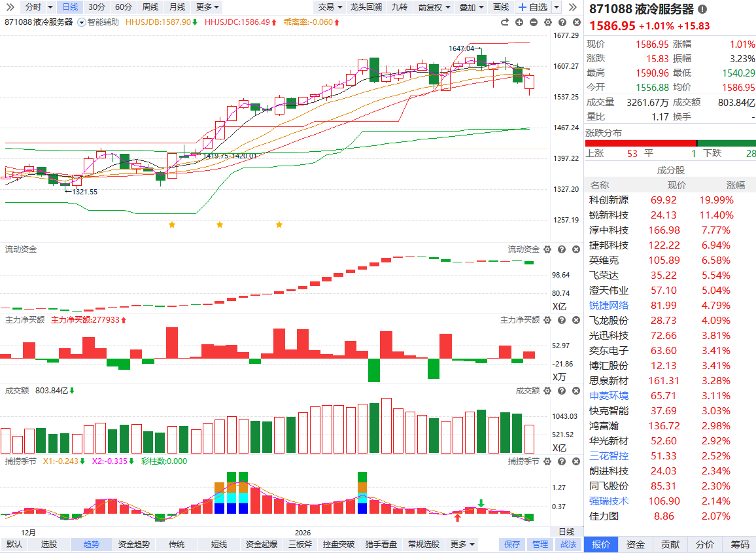
Task: Click the 保存 button
Action: (x=512, y=544)
